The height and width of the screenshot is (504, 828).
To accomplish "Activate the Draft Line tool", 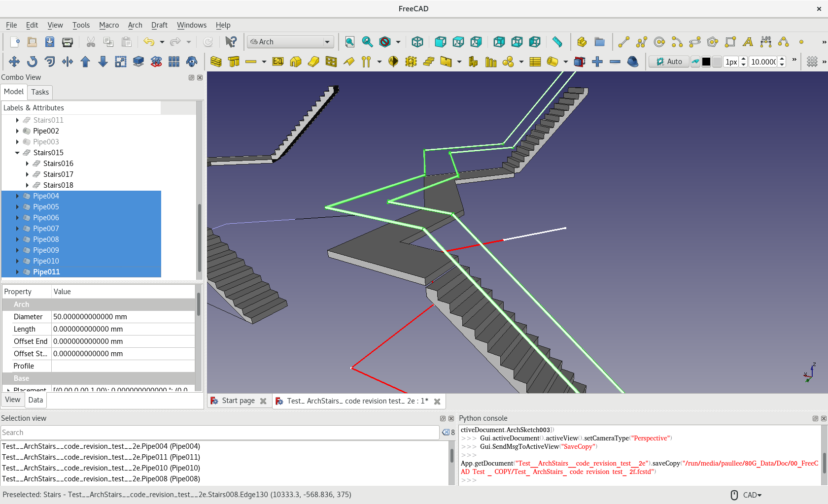I will click(x=623, y=42).
